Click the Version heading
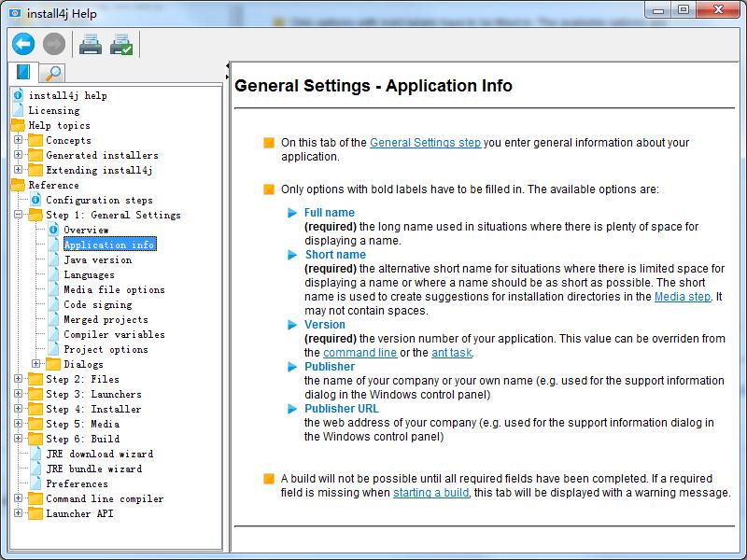 click(x=325, y=324)
